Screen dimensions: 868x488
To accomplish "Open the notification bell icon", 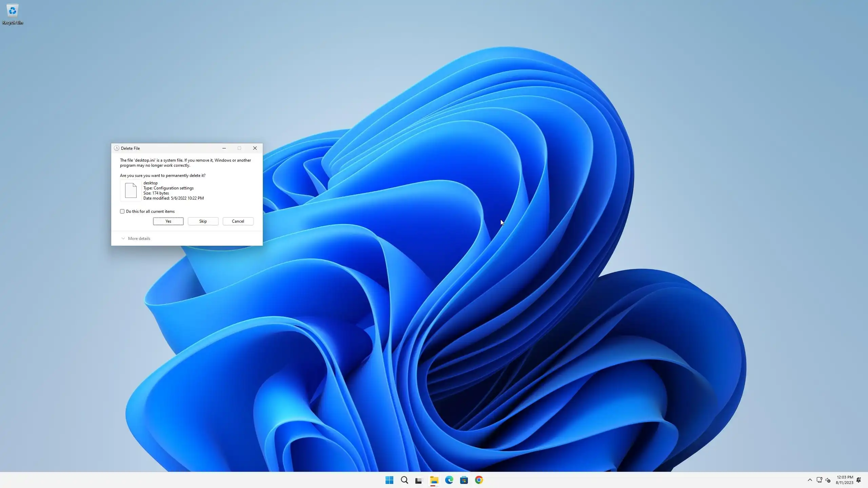I will 859,480.
